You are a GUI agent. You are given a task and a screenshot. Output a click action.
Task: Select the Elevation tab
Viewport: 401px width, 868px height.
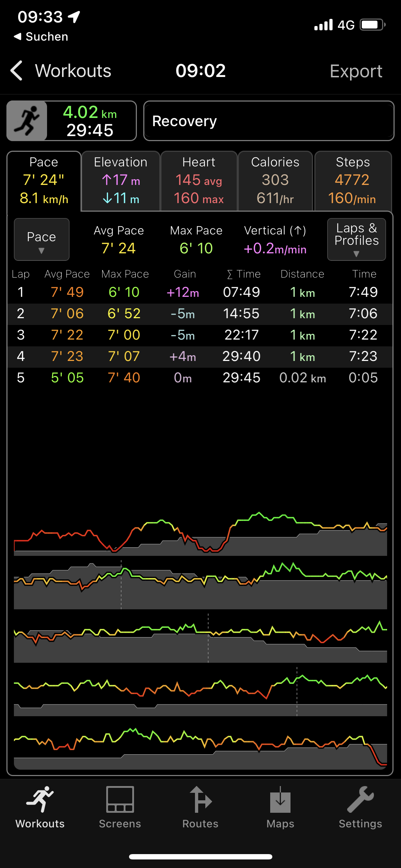pos(120,181)
